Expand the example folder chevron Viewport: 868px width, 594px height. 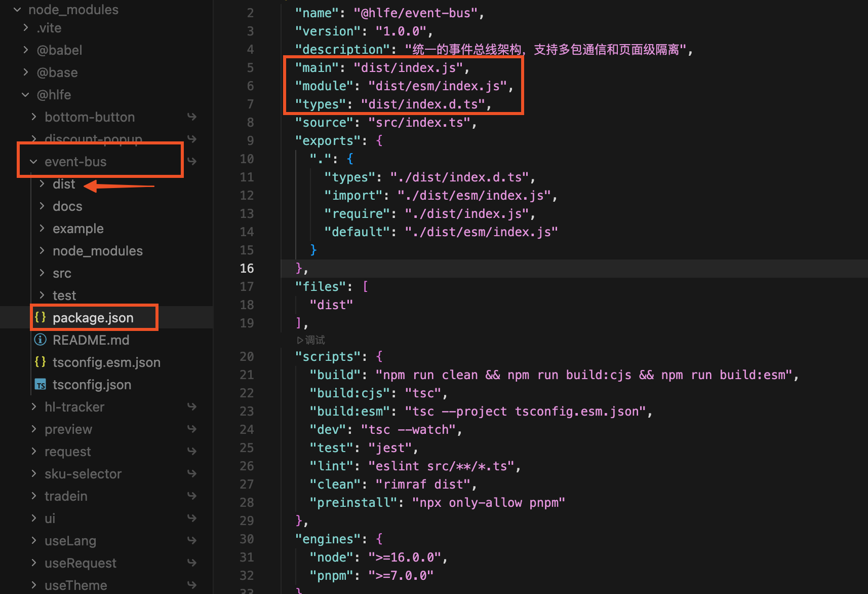pos(42,228)
